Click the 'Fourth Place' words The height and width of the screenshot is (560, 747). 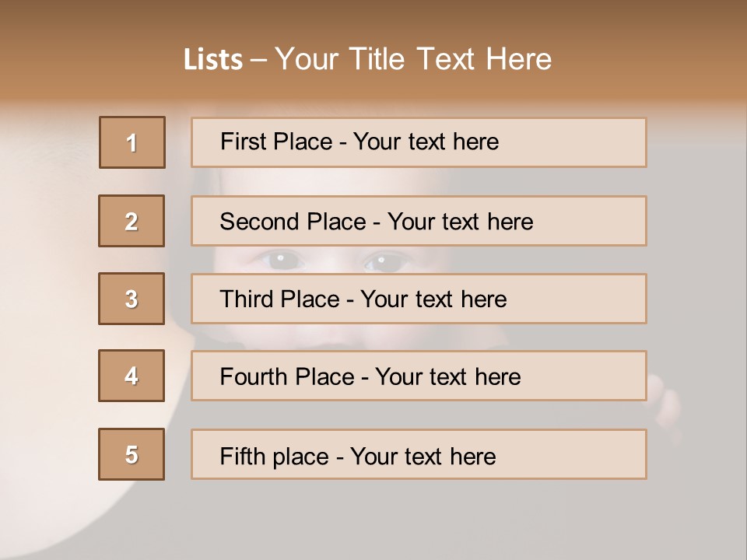(x=286, y=377)
